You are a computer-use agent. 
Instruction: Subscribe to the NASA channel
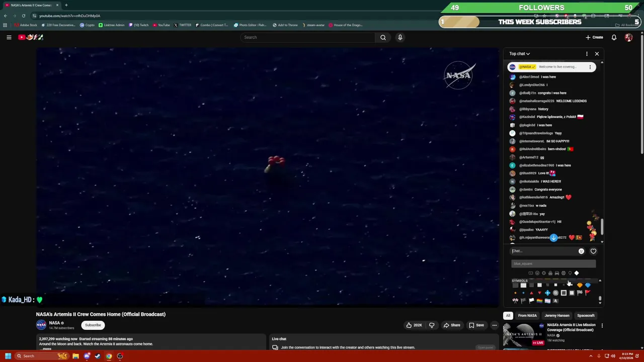[93, 325]
